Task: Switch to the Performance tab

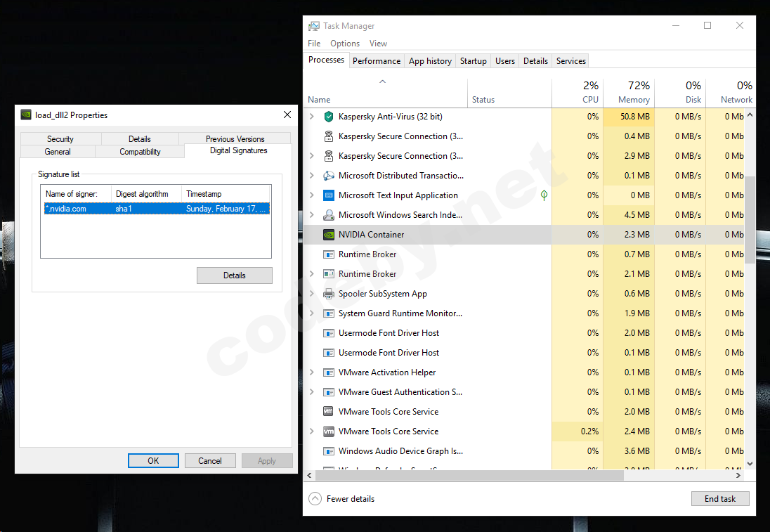Action: pos(377,61)
